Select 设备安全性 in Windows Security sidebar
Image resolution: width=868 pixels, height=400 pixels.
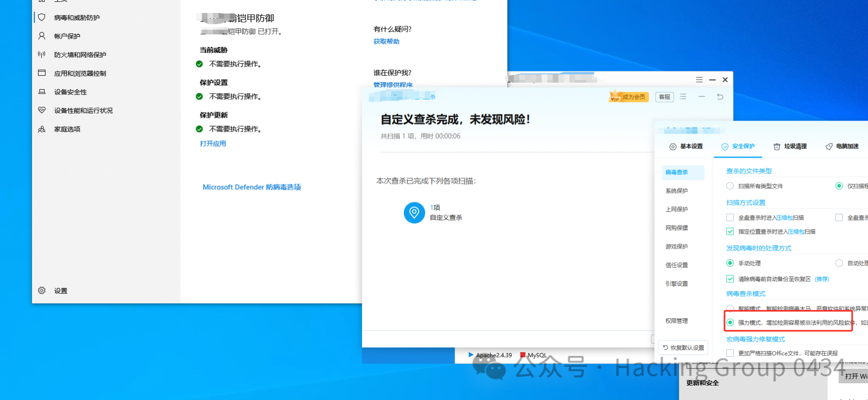tap(70, 92)
